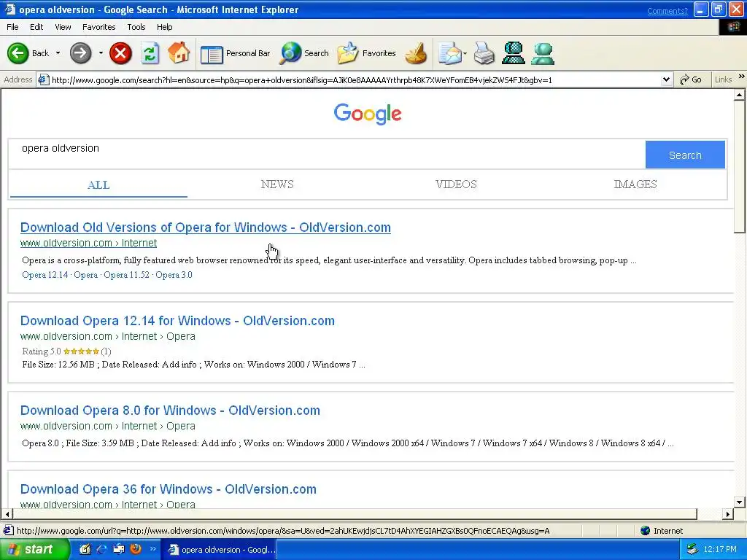Open the Tools menu
Screen dimensions: 747x560
pyautogui.click(x=136, y=27)
